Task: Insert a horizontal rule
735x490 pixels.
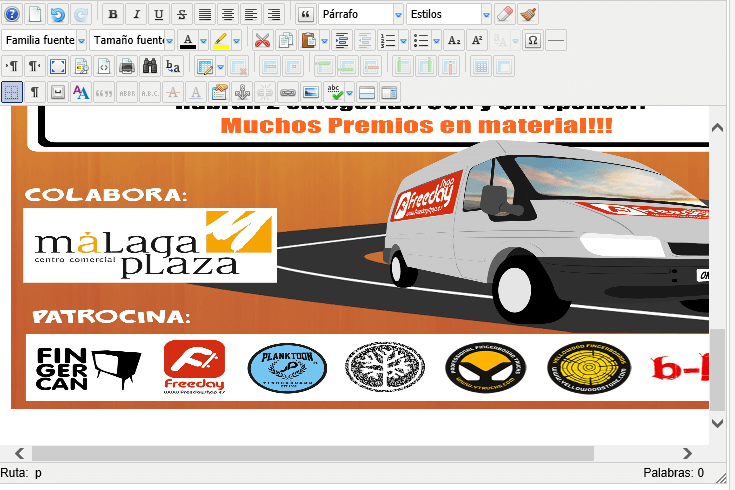Action: click(x=555, y=40)
